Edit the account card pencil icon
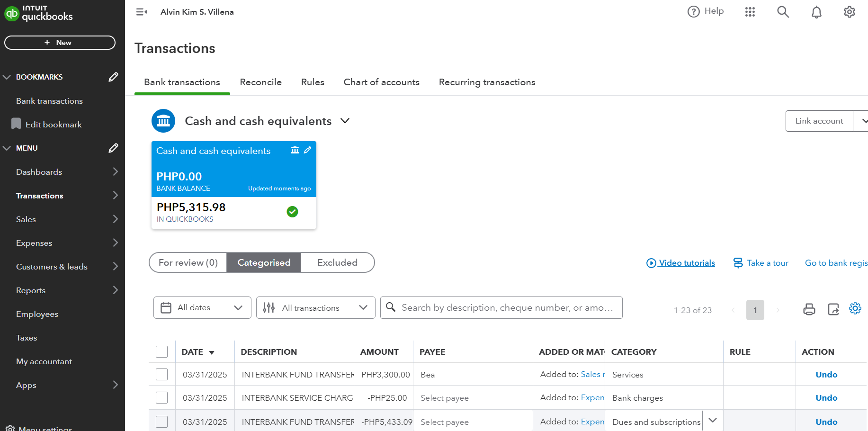This screenshot has width=868, height=431. click(x=308, y=150)
